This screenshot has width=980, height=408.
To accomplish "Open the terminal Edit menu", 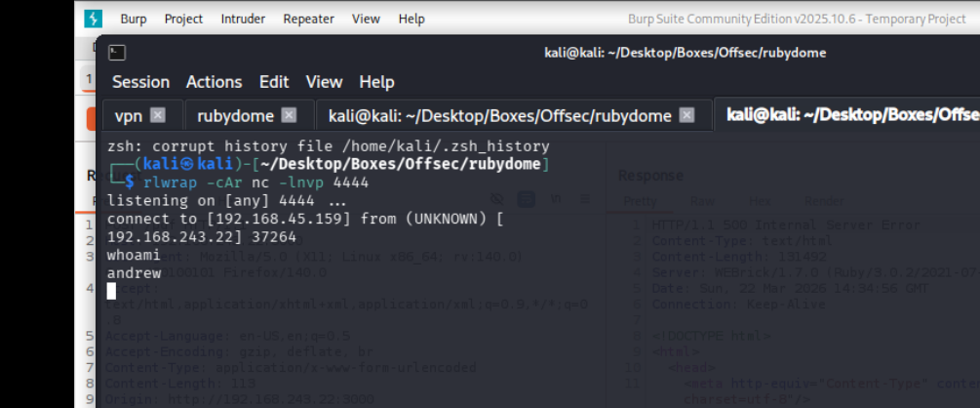I will pyautogui.click(x=274, y=82).
